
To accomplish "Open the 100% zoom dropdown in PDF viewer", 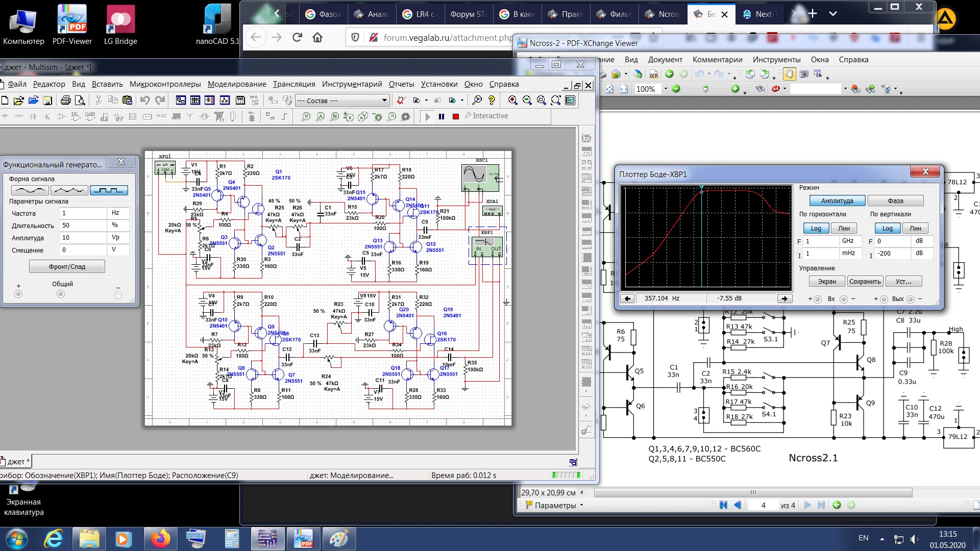I will click(x=665, y=89).
